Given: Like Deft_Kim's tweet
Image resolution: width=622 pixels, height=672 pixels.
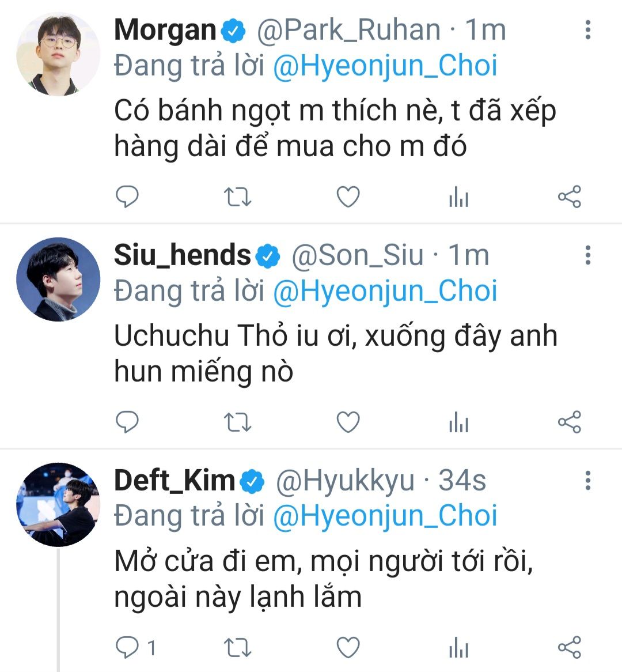Looking at the screenshot, I should (348, 648).
